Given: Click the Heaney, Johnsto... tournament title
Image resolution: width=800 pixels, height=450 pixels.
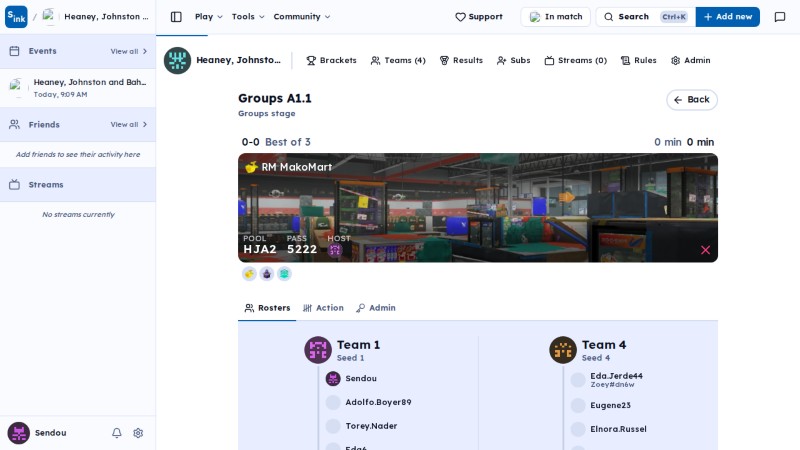Looking at the screenshot, I should 238,60.
